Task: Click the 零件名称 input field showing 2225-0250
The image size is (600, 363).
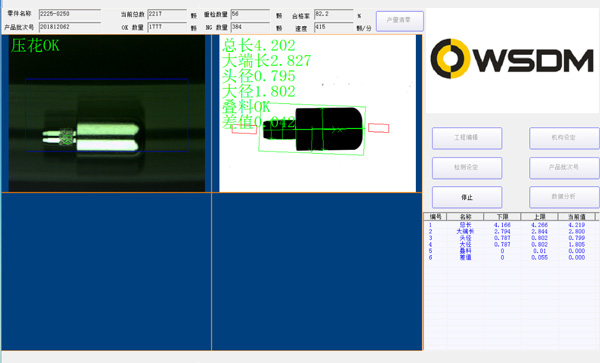Action: 70,14
